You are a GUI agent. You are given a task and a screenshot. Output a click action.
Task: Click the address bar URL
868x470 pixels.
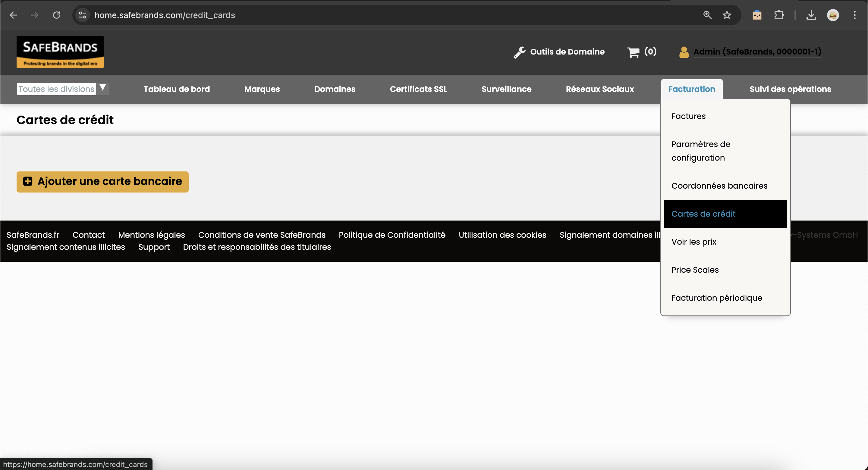pyautogui.click(x=165, y=15)
